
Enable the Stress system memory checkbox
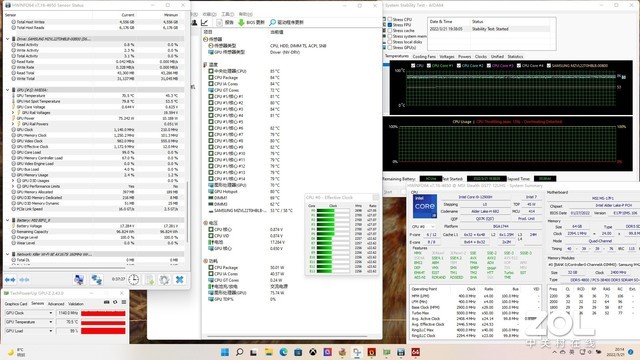tap(390, 36)
